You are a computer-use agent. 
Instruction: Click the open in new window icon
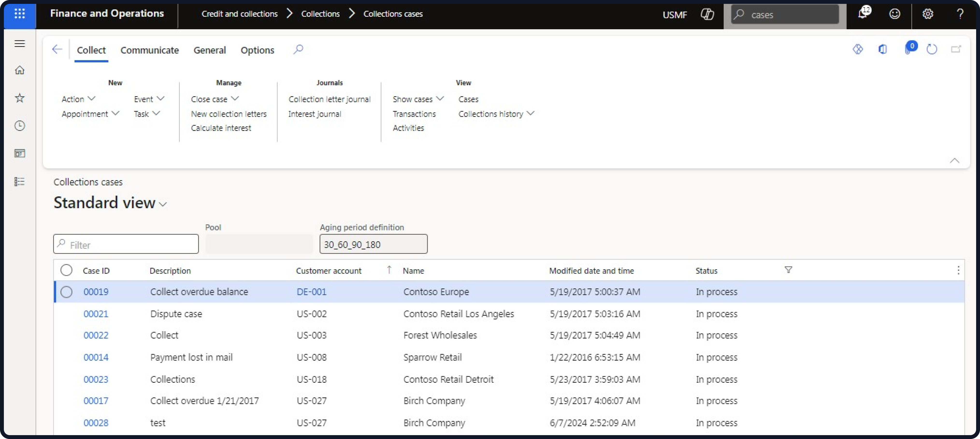click(x=956, y=49)
